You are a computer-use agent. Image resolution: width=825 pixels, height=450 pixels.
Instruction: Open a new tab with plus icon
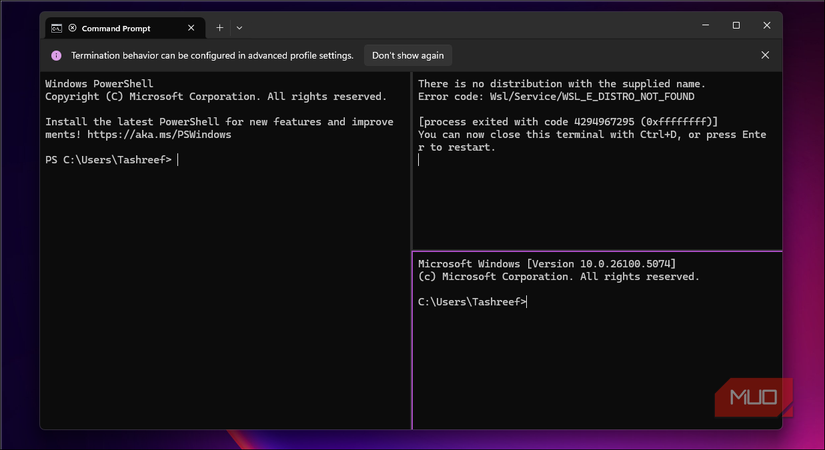pyautogui.click(x=219, y=28)
